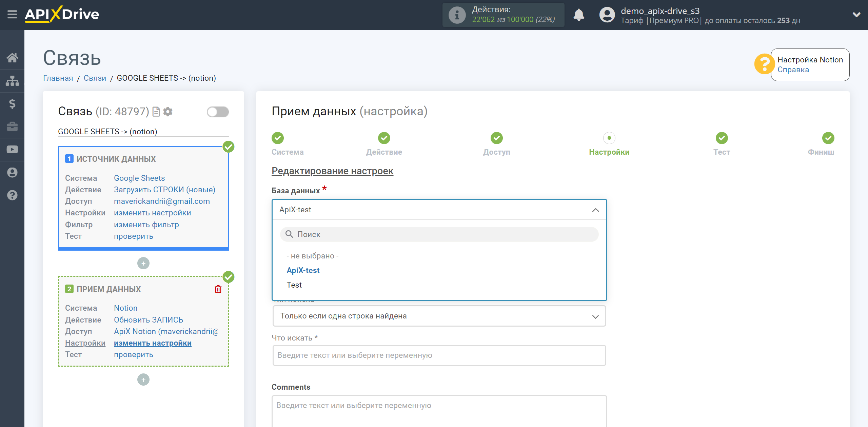The image size is (868, 427).
Task: Click the Что искать input field
Action: pyautogui.click(x=439, y=355)
